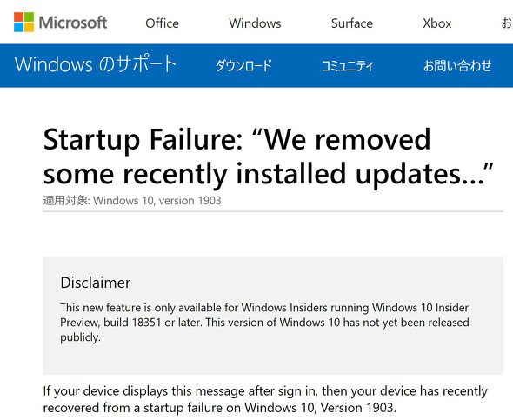This screenshot has width=513, height=420.
Task: Go to the お問い合わせ contact tab
Action: (x=457, y=65)
